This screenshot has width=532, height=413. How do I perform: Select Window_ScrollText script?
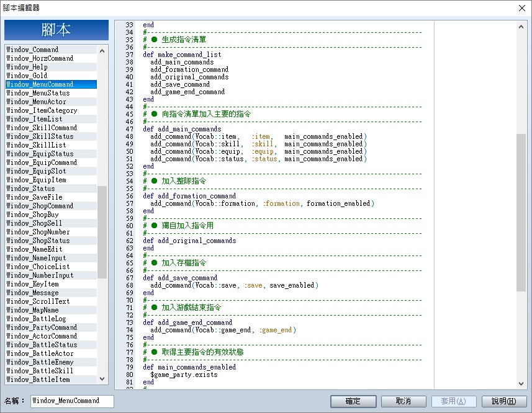pos(52,301)
